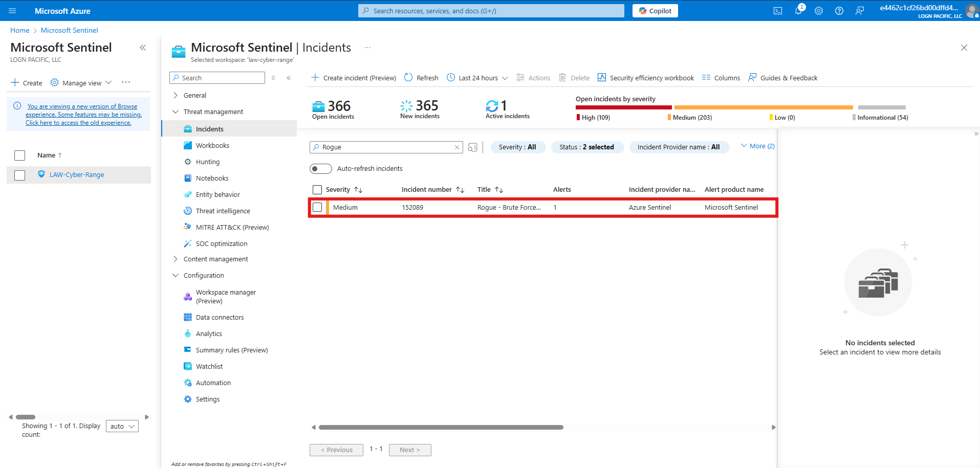Open more options ellipsis beside Manage view
Viewport: 980px width, 468px height.
click(x=126, y=82)
